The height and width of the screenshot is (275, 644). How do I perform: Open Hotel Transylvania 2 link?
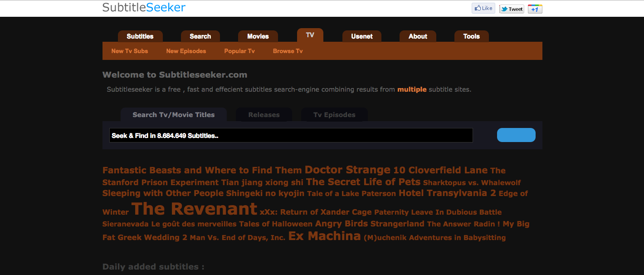(x=447, y=193)
